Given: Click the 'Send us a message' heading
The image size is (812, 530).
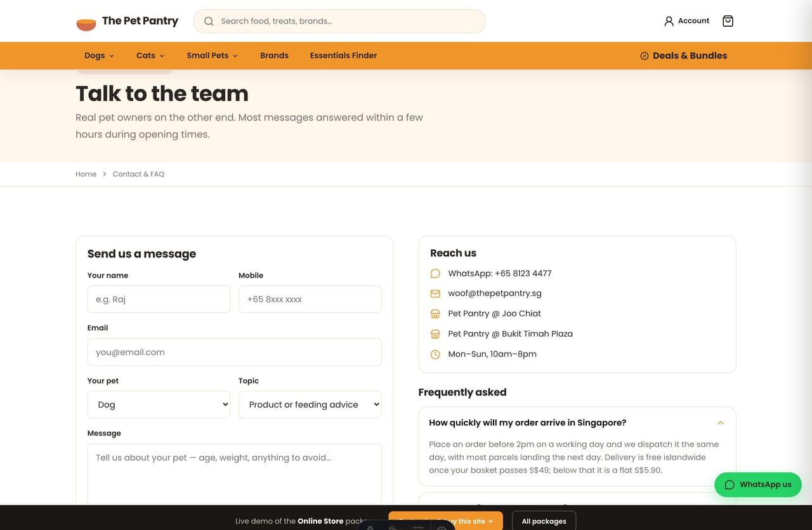Looking at the screenshot, I should [141, 254].
